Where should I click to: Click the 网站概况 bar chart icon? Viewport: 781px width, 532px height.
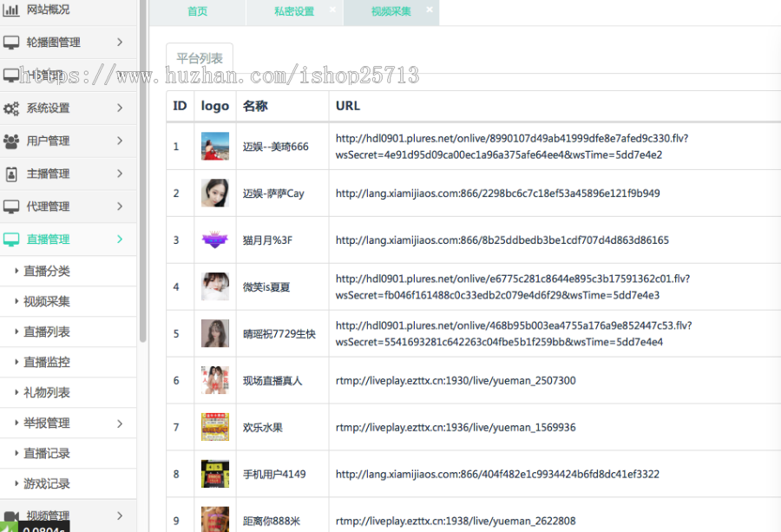point(11,10)
